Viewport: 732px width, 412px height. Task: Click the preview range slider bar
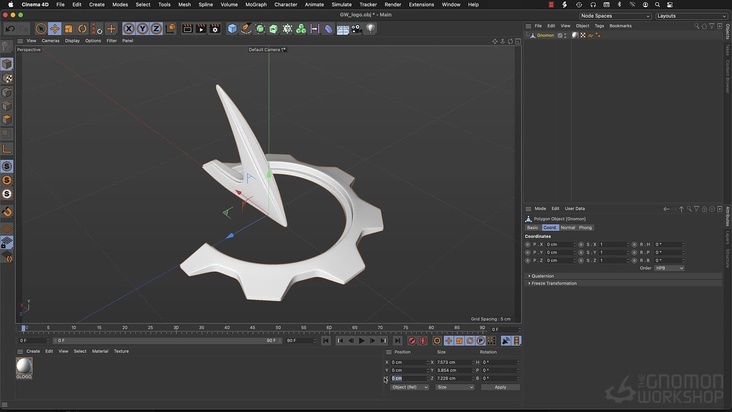click(165, 341)
